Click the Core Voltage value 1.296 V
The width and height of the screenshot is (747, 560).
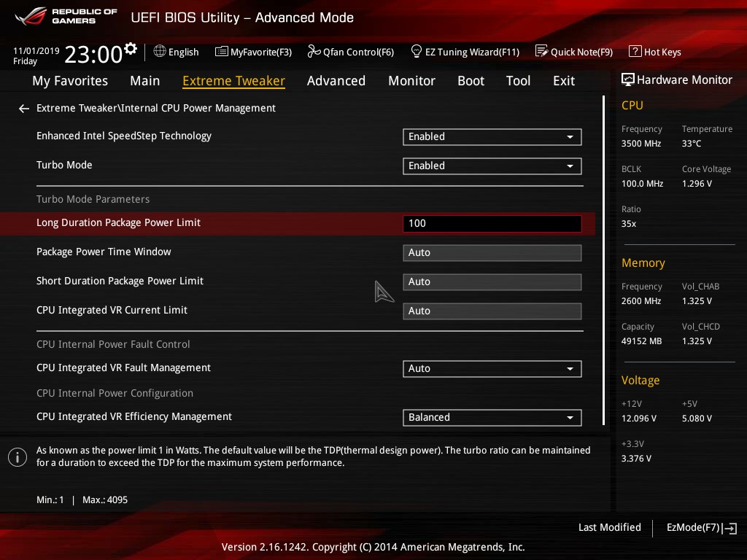pyautogui.click(x=697, y=183)
